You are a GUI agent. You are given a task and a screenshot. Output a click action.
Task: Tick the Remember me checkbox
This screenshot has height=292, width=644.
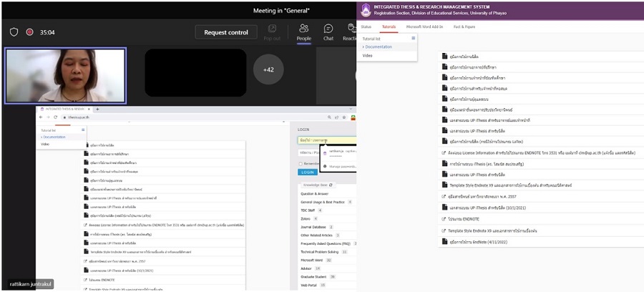pyautogui.click(x=299, y=164)
